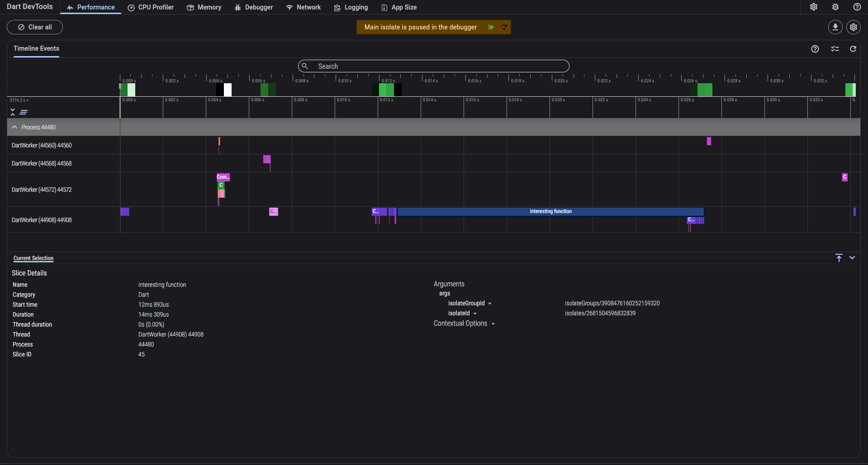
Task: Open the App Size tab
Action: (x=399, y=7)
